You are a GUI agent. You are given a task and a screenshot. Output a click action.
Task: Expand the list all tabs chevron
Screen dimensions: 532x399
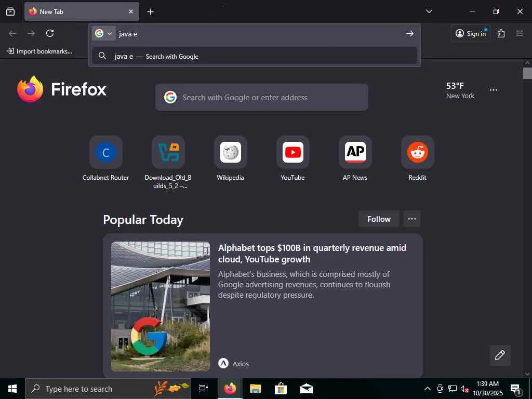click(429, 11)
